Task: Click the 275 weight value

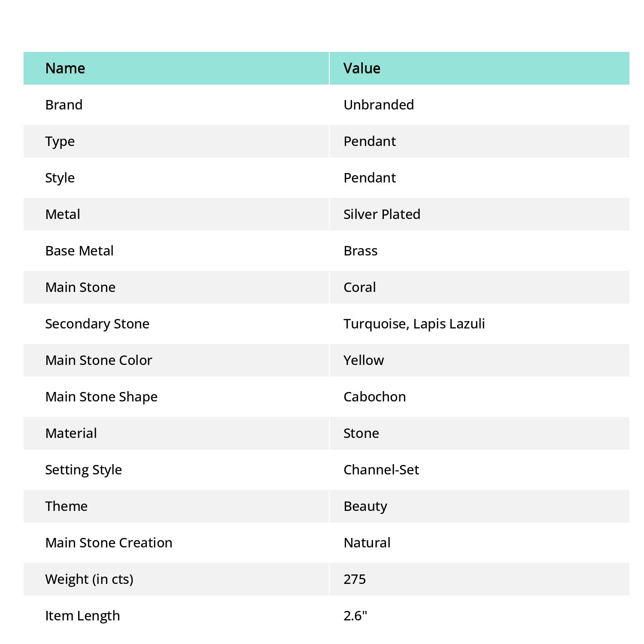Action: pyautogui.click(x=355, y=579)
